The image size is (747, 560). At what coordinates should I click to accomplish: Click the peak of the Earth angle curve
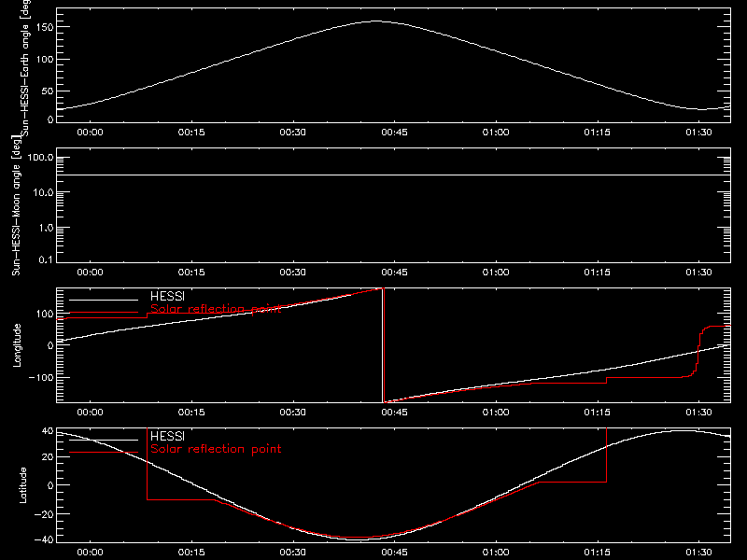coord(376,21)
